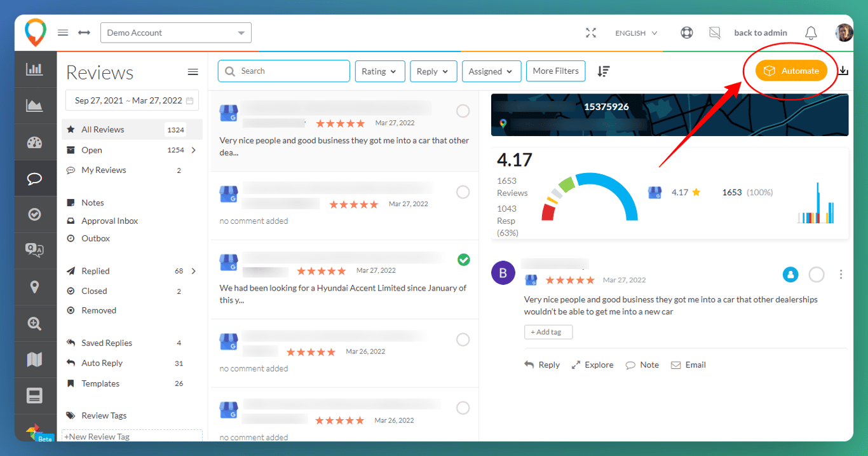Toggle the green check on the Hyundai Accent review
Viewport: 868px width, 456px height.
pos(464,259)
